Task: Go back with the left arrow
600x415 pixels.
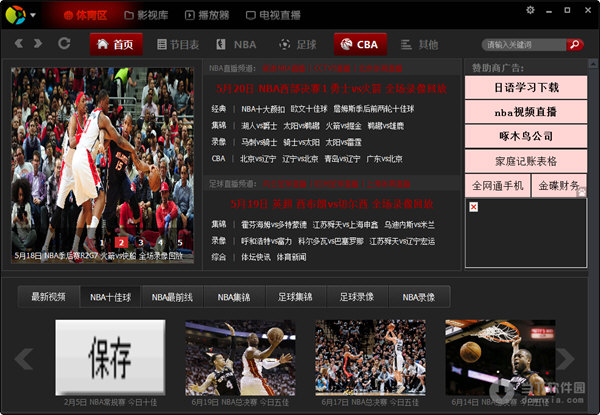Action: pyautogui.click(x=19, y=43)
